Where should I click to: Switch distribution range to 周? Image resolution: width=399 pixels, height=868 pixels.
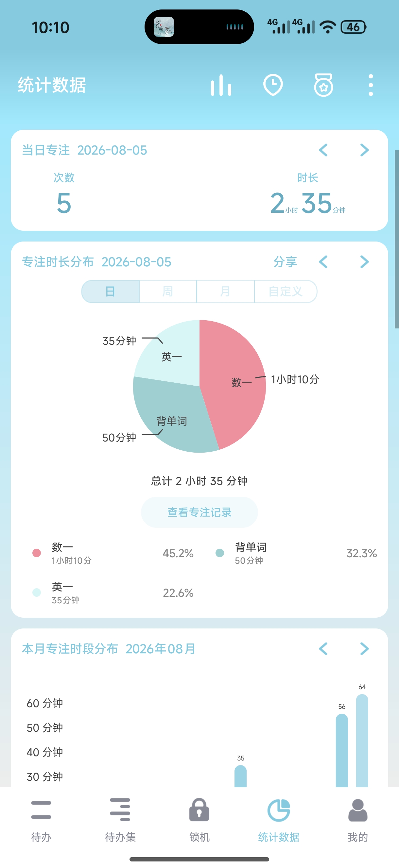point(168,291)
